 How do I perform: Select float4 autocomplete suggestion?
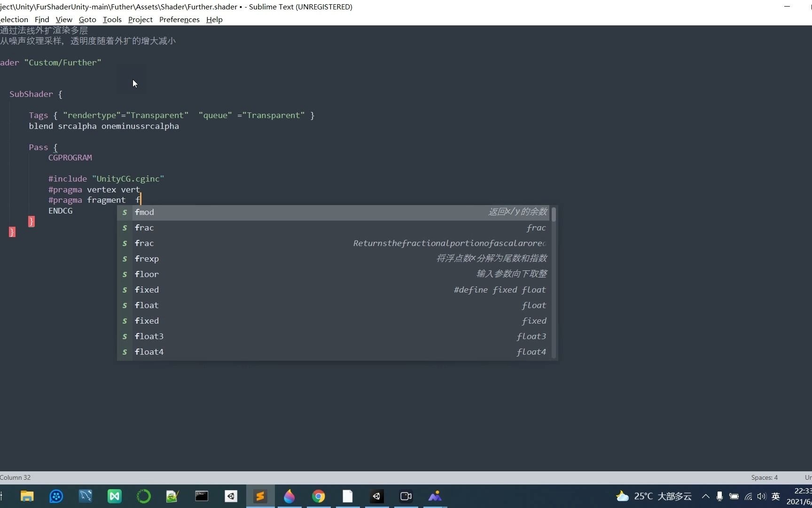click(x=334, y=352)
